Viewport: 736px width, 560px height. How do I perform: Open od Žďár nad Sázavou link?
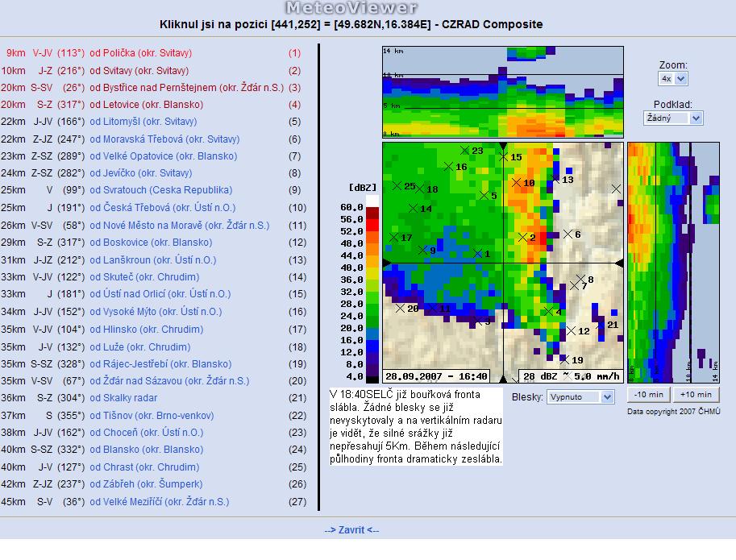pos(169,381)
